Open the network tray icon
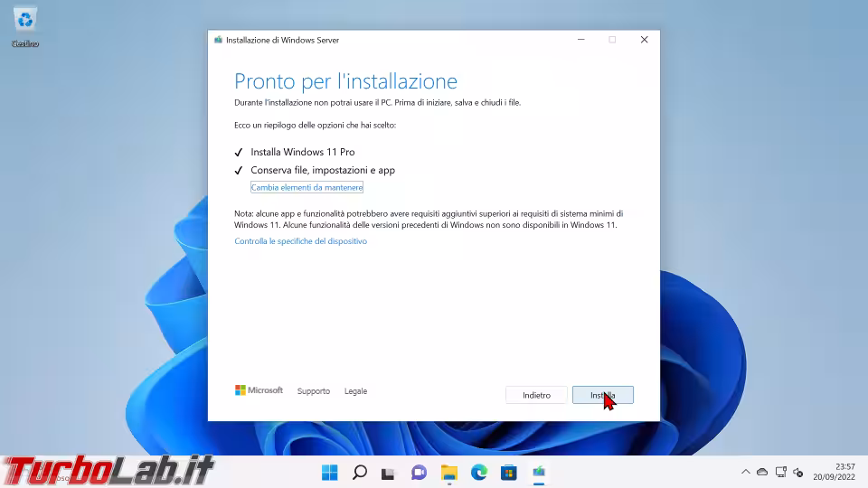The image size is (868, 488). (x=780, y=472)
